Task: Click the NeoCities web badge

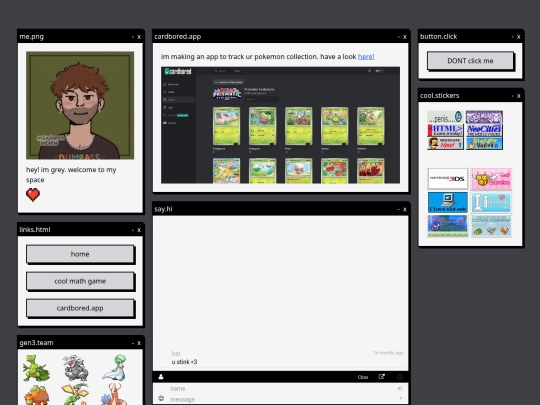Action: point(484,130)
